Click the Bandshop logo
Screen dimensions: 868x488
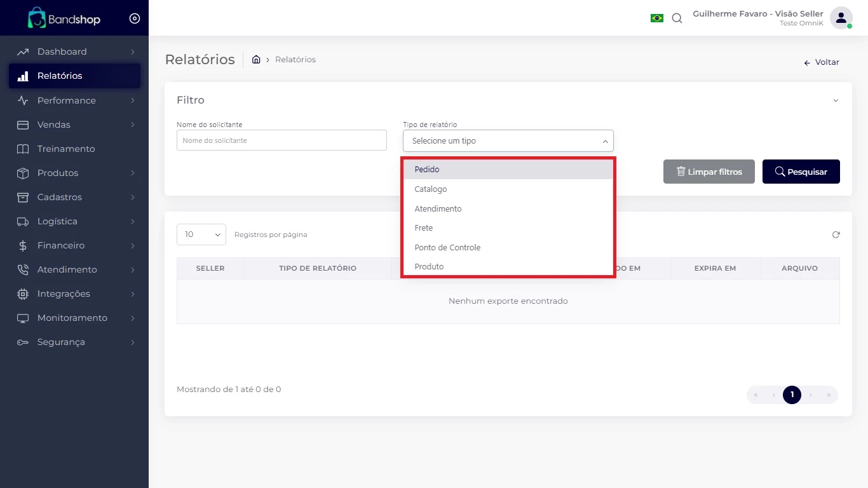(64, 19)
